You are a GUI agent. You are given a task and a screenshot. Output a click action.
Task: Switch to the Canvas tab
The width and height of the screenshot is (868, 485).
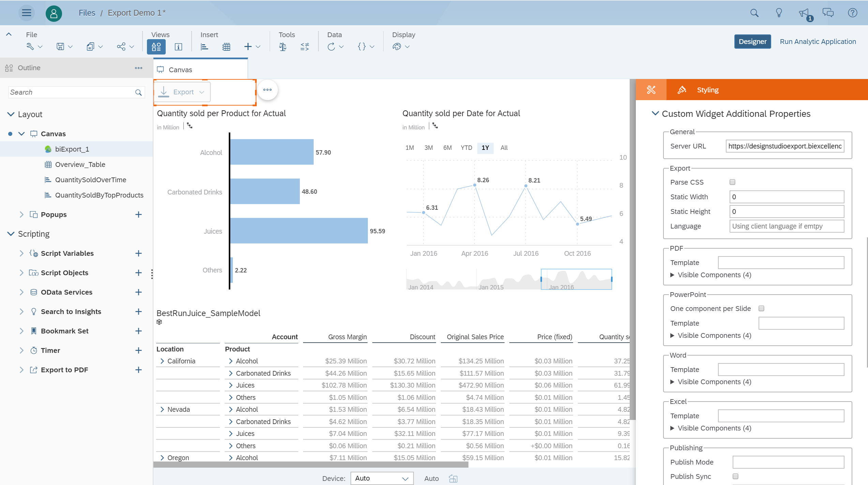(200, 69)
